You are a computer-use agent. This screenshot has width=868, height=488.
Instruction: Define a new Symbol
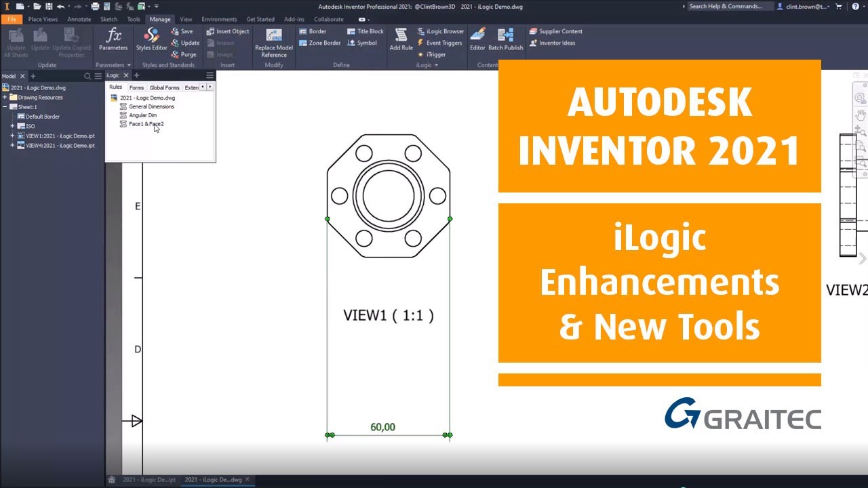click(x=362, y=43)
